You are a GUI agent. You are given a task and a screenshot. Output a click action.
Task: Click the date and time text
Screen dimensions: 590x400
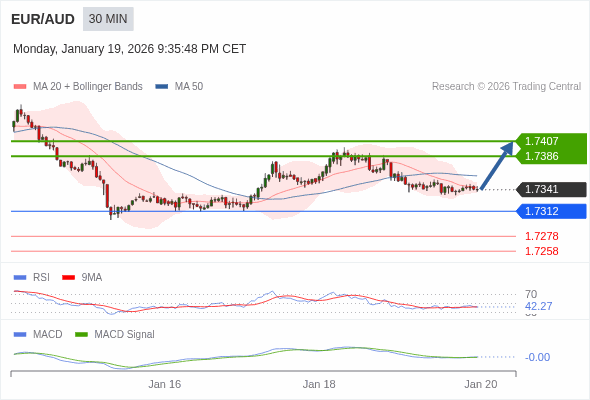pos(129,49)
